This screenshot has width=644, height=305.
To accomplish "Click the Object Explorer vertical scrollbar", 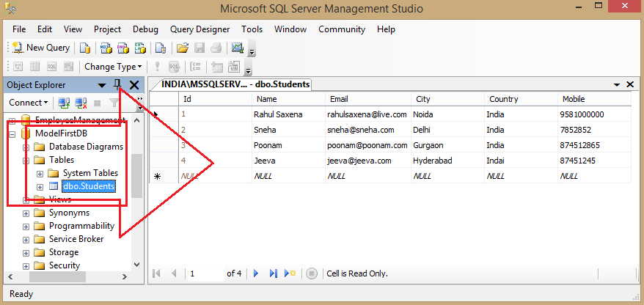I will point(137,176).
